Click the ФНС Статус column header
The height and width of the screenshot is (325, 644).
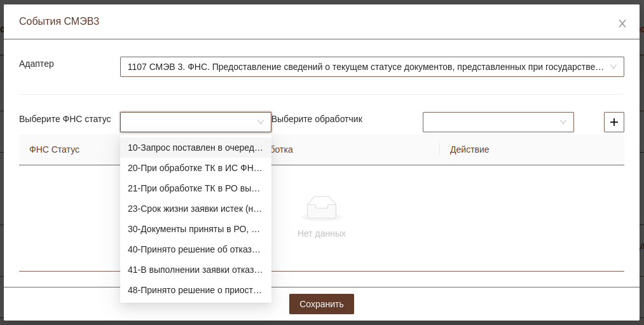pos(55,149)
